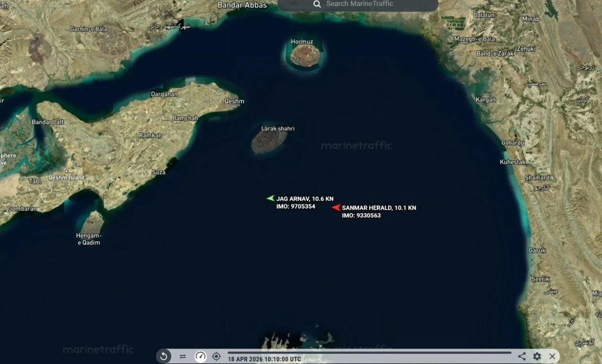602x364 pixels.
Task: Open the playback speed speedometer control
Action: [x=201, y=356]
